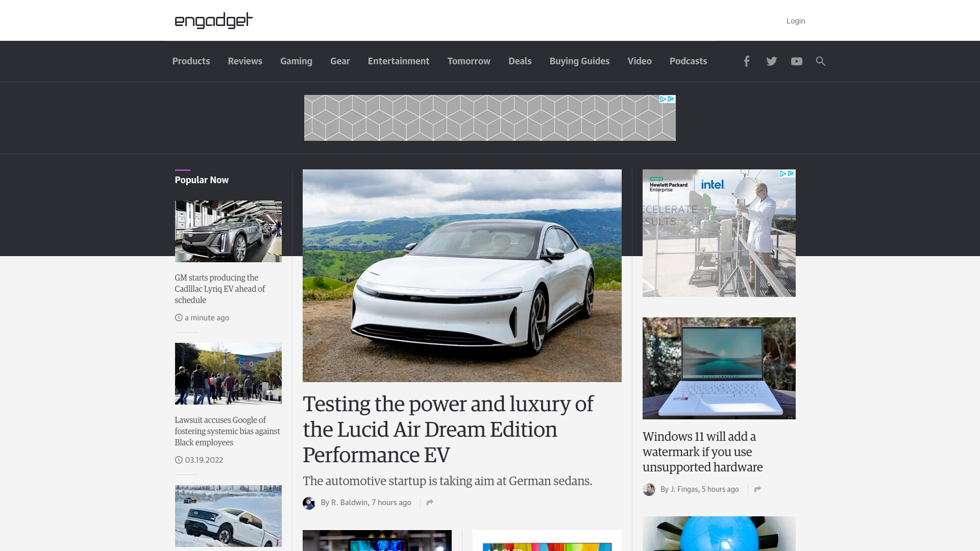Image resolution: width=980 pixels, height=551 pixels.
Task: Open the Lucid Air Dream Edition headline
Action: point(448,430)
